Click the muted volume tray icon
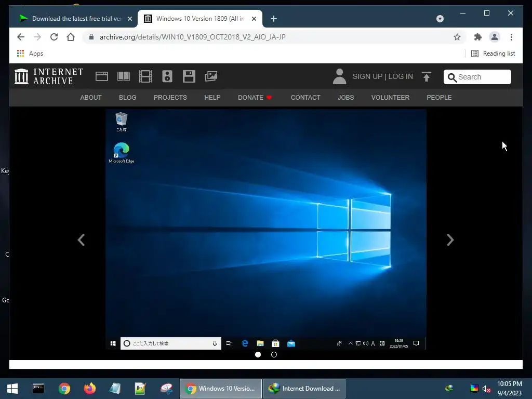This screenshot has height=399, width=532. tap(486, 389)
